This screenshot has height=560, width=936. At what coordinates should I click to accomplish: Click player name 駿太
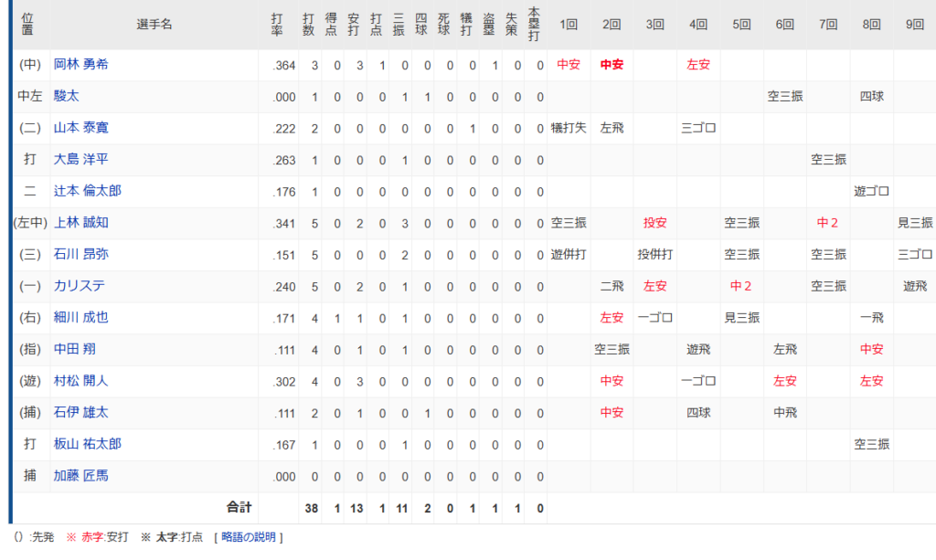click(68, 96)
